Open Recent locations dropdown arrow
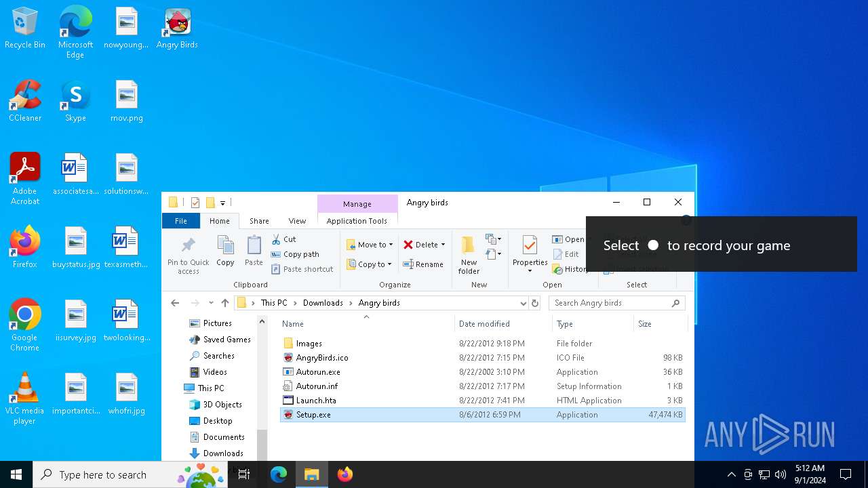Image resolution: width=868 pixels, height=488 pixels. 211,303
